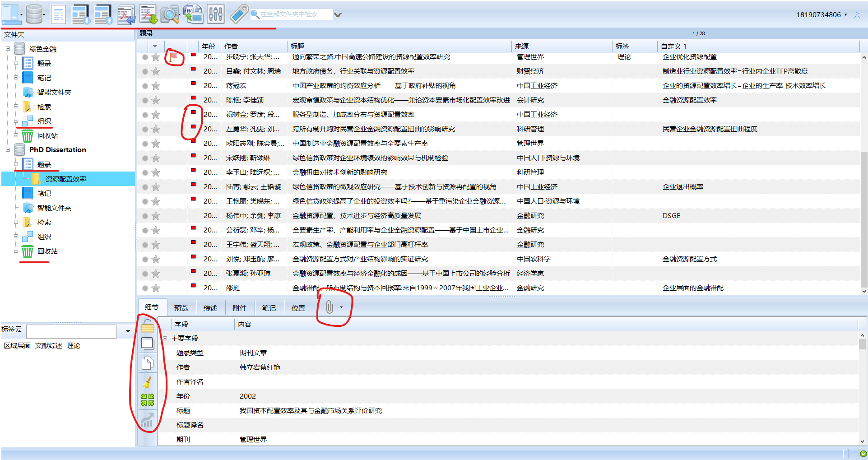Collapse the 主要字段 field group

(165, 339)
